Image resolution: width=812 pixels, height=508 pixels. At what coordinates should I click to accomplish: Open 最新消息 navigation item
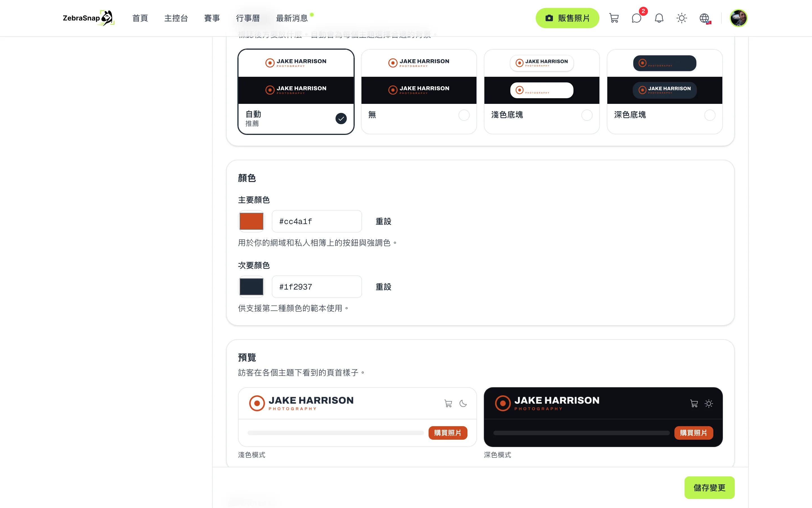(x=292, y=18)
